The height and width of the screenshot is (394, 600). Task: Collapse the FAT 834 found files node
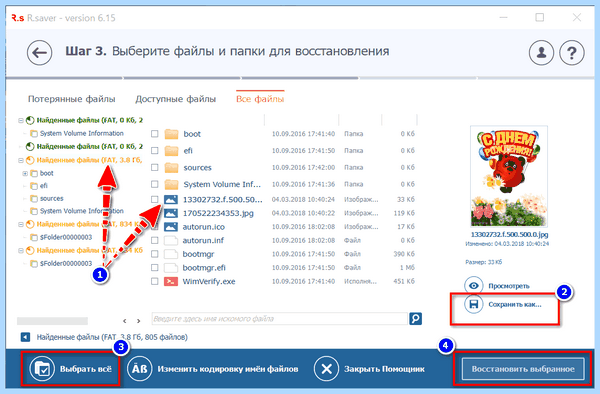[21, 225]
